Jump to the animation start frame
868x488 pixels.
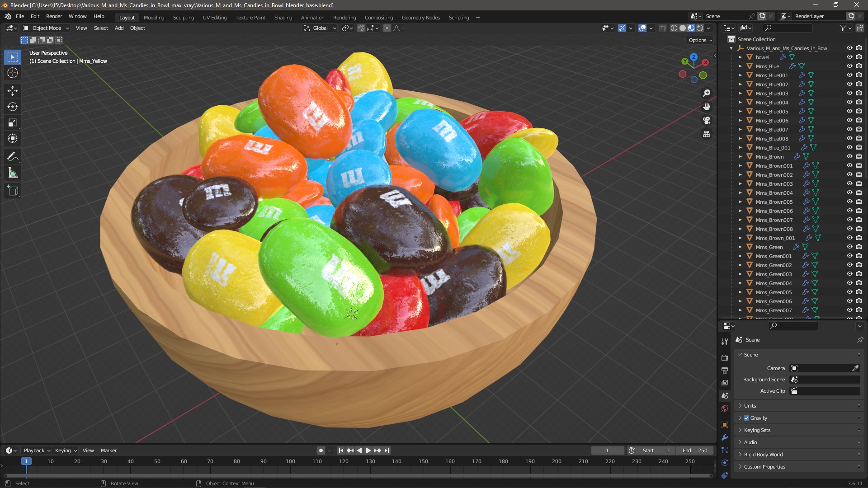point(341,450)
